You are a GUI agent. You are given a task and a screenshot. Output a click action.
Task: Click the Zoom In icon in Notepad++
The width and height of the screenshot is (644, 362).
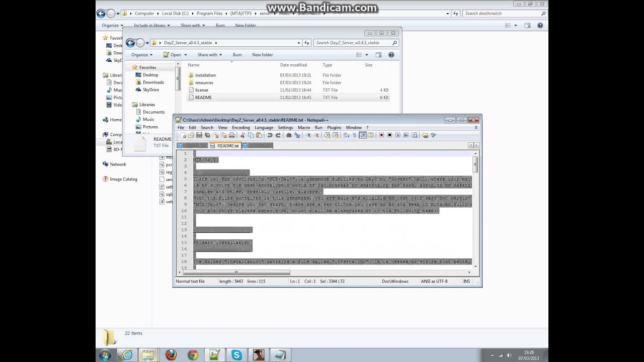click(x=308, y=135)
